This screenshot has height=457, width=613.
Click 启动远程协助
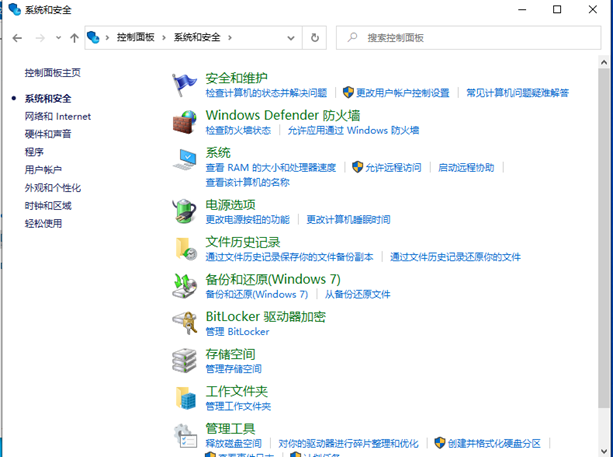tap(466, 168)
